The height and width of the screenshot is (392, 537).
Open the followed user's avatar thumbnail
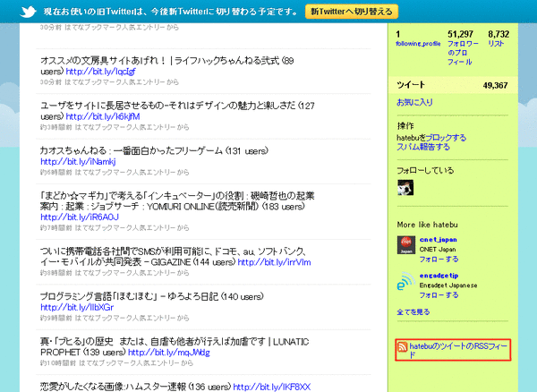405,188
